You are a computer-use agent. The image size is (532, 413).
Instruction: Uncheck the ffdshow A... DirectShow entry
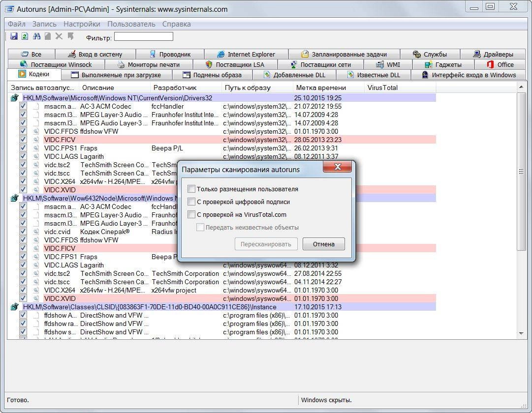(23, 315)
